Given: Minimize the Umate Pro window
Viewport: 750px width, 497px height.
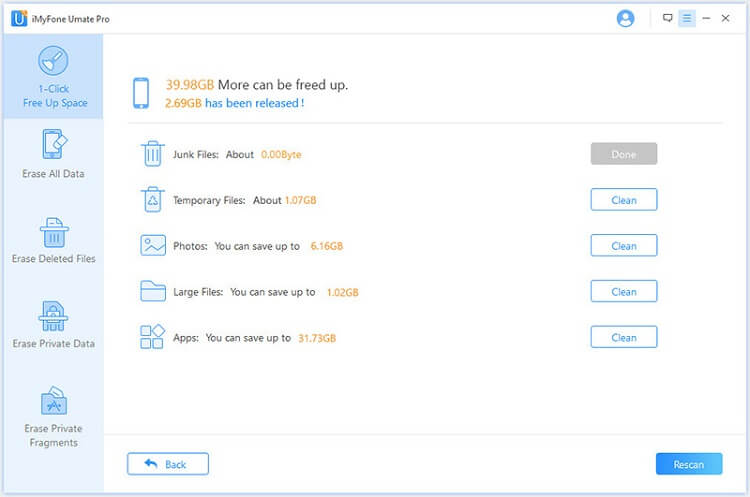Looking at the screenshot, I should (x=706, y=18).
